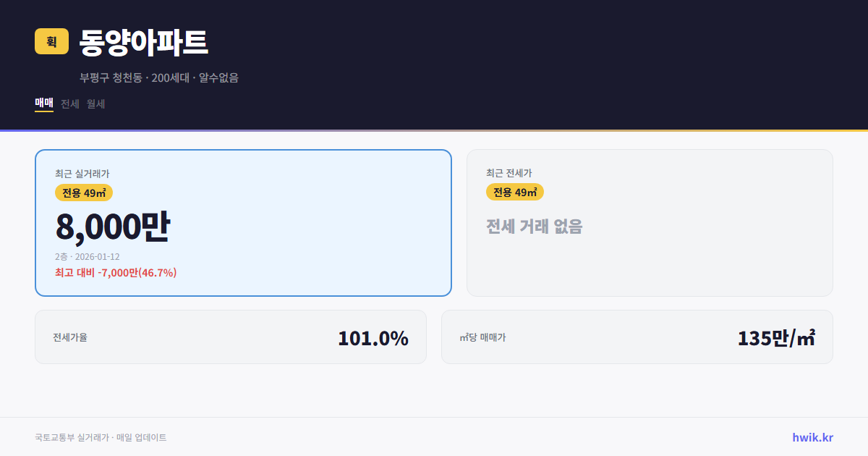This screenshot has height=456, width=868.
Task: Expand the 최근 실거래가 card
Action: tap(243, 222)
